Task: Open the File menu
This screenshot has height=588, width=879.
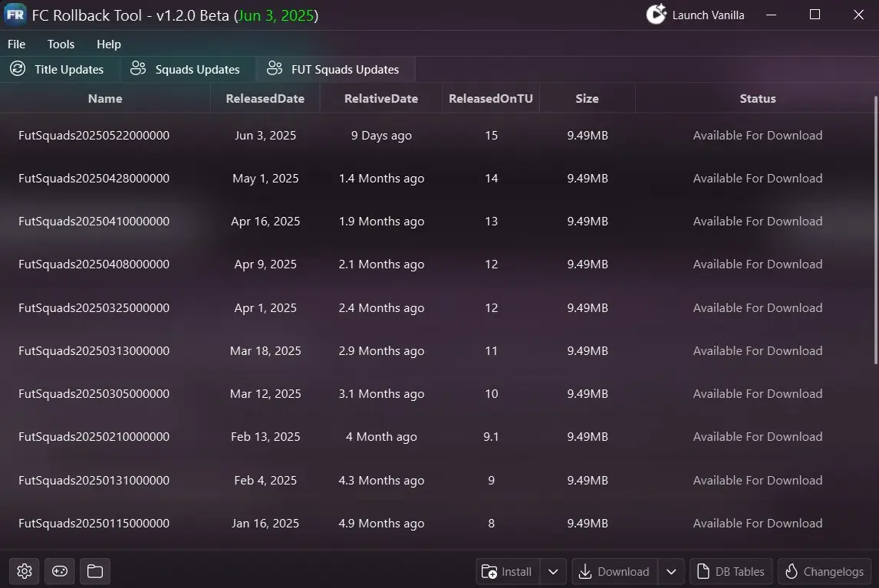Action: click(16, 44)
